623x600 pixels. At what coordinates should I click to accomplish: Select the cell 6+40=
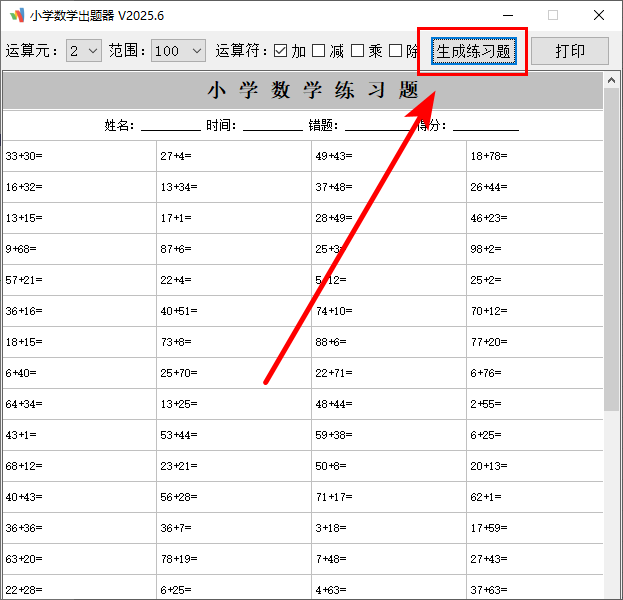(x=79, y=373)
